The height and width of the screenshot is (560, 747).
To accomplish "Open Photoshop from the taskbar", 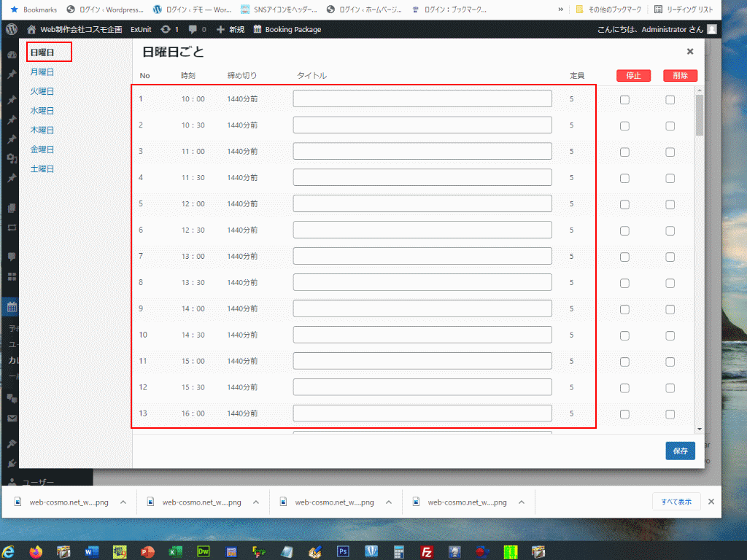I will click(343, 551).
